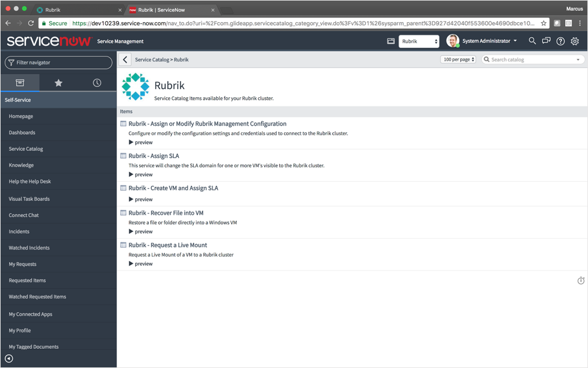Open Knowledge in the navigator
Image resolution: width=588 pixels, height=368 pixels.
pyautogui.click(x=22, y=165)
